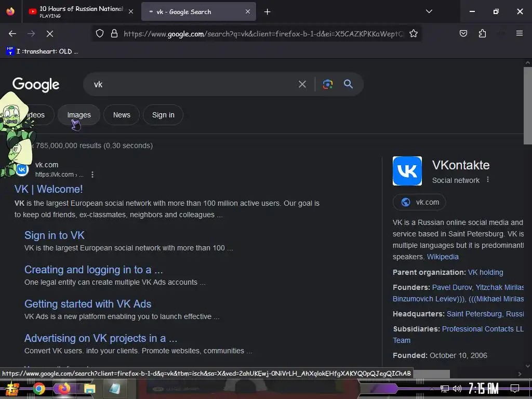Open options for the vk.com result
Image resolution: width=532 pixels, height=399 pixels.
coord(92,175)
